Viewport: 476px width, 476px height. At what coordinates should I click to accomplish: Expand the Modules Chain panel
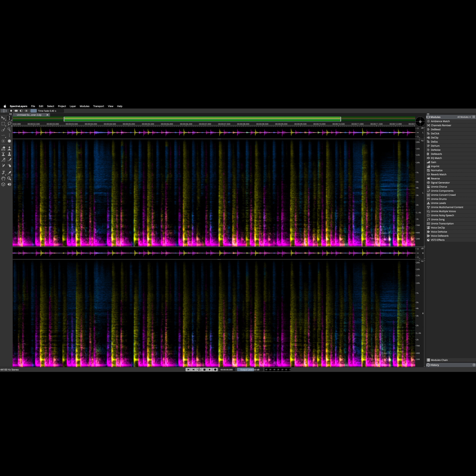[x=451, y=360]
